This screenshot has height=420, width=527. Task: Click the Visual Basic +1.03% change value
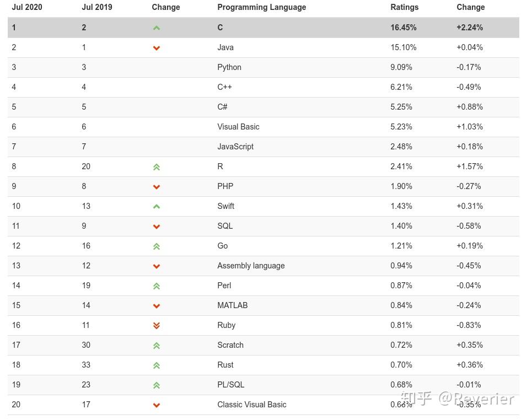(x=469, y=127)
